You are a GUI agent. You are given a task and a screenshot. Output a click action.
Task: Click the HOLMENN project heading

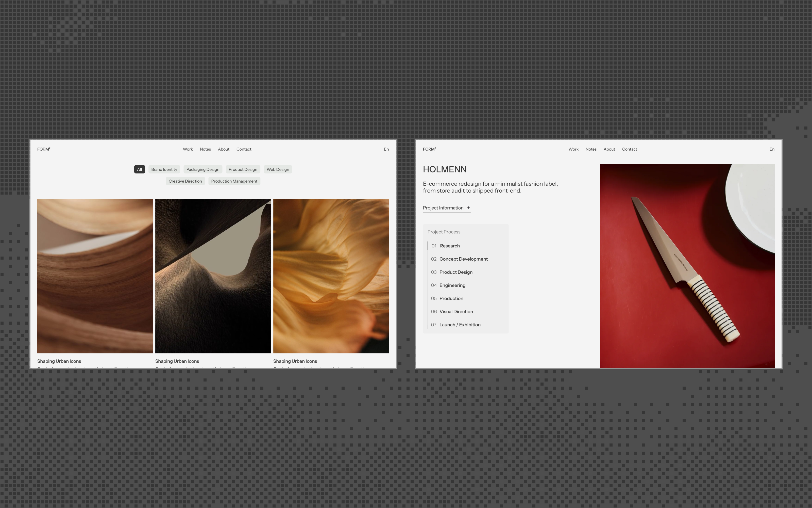445,169
